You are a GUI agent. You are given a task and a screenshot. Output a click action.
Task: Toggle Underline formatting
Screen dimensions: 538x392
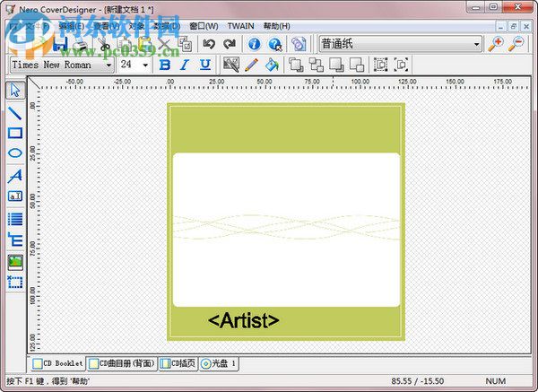[x=205, y=65]
